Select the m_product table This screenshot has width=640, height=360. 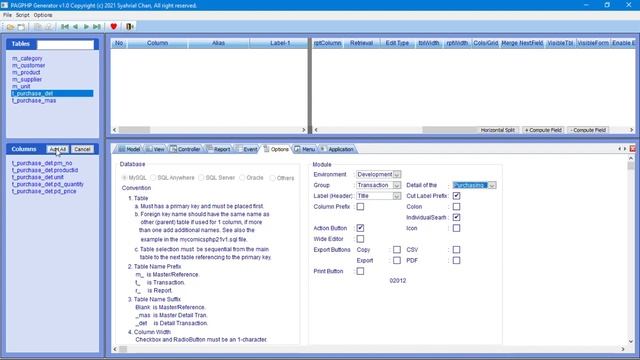pyautogui.click(x=26, y=72)
